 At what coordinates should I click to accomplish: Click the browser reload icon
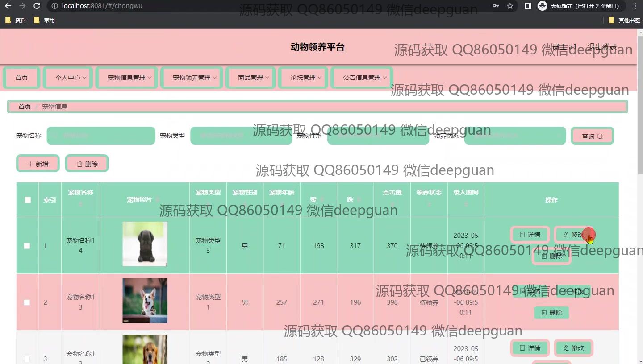pyautogui.click(x=37, y=6)
